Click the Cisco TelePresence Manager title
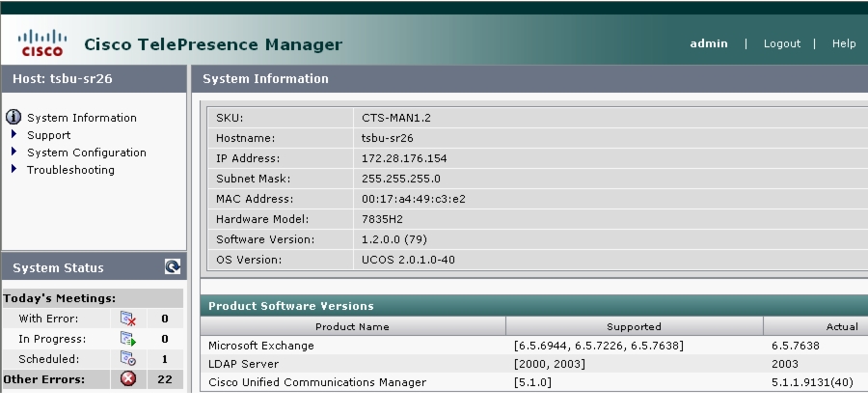 pos(213,44)
